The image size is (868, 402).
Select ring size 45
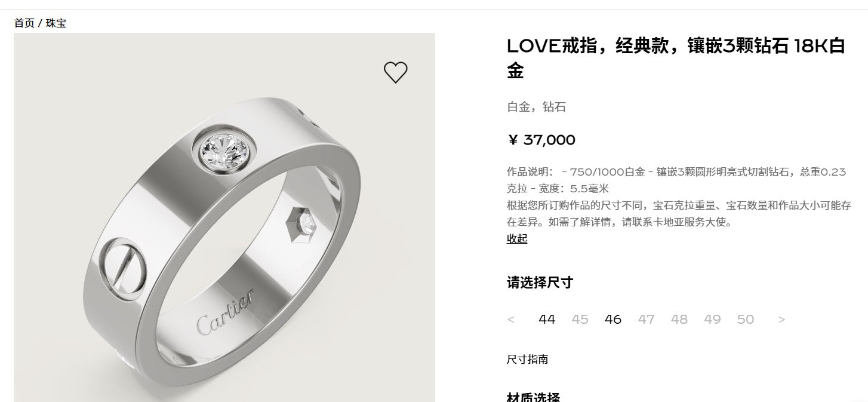tap(580, 320)
